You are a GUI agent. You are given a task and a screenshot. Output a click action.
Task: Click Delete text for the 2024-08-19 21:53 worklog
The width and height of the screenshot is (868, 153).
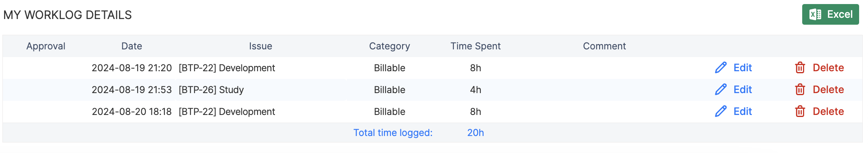click(x=828, y=89)
